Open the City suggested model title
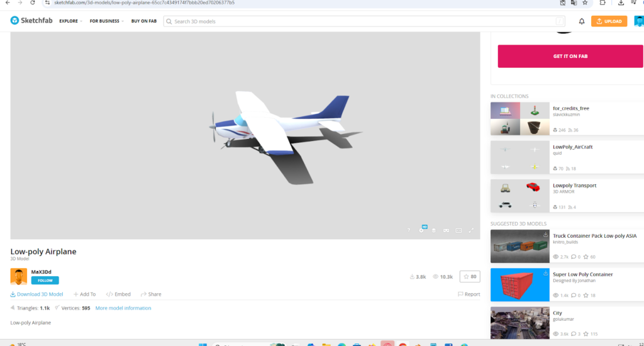Viewport: 644px width, 346px height. tap(557, 313)
